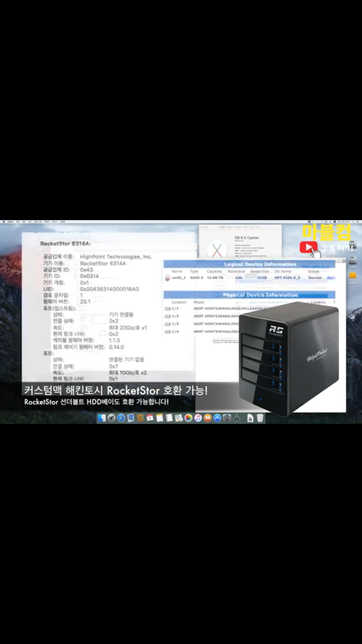The image size is (362, 644).
Task: Click the Capacity column header in physical devices
Action: pos(319,302)
